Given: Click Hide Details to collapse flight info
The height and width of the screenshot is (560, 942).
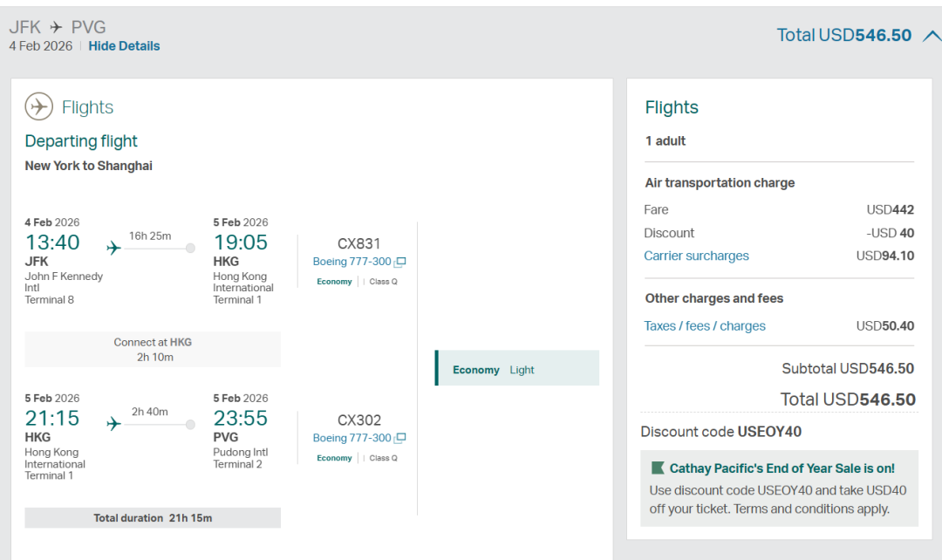Looking at the screenshot, I should coord(124,46).
